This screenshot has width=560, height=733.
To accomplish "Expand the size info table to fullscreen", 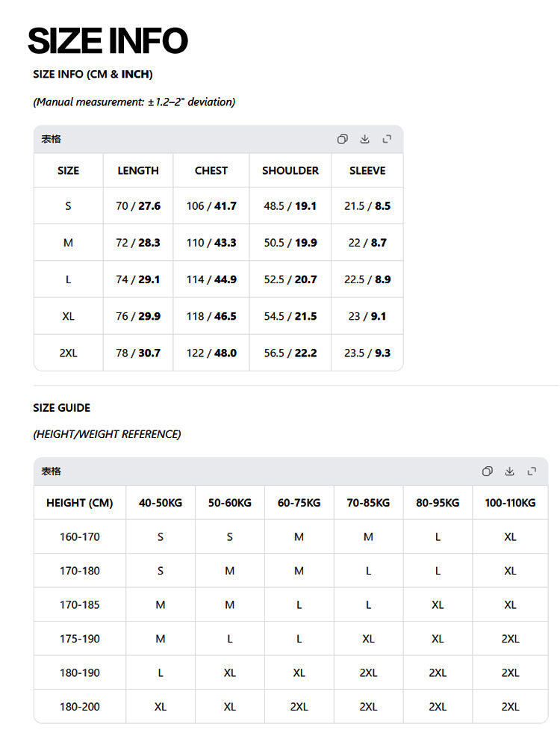I will pyautogui.click(x=387, y=139).
